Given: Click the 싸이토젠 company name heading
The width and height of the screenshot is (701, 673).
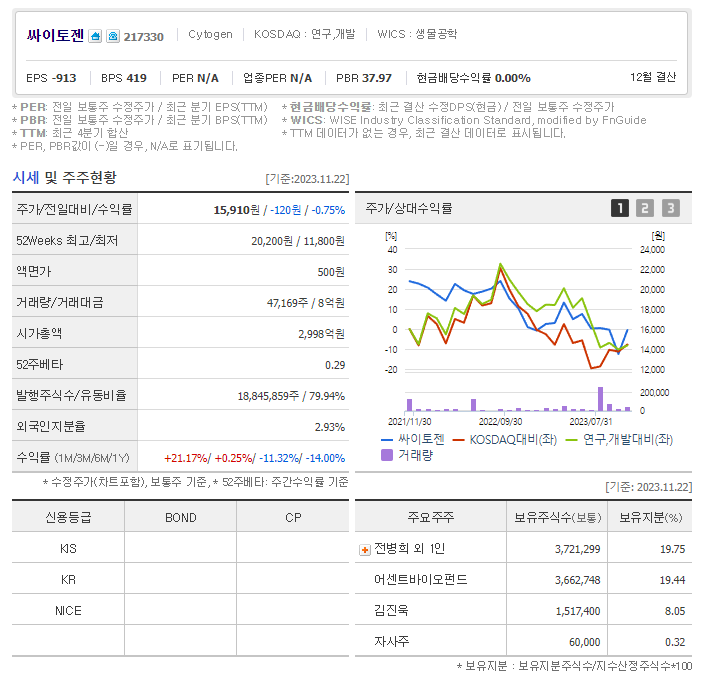Looking at the screenshot, I should click(x=55, y=35).
